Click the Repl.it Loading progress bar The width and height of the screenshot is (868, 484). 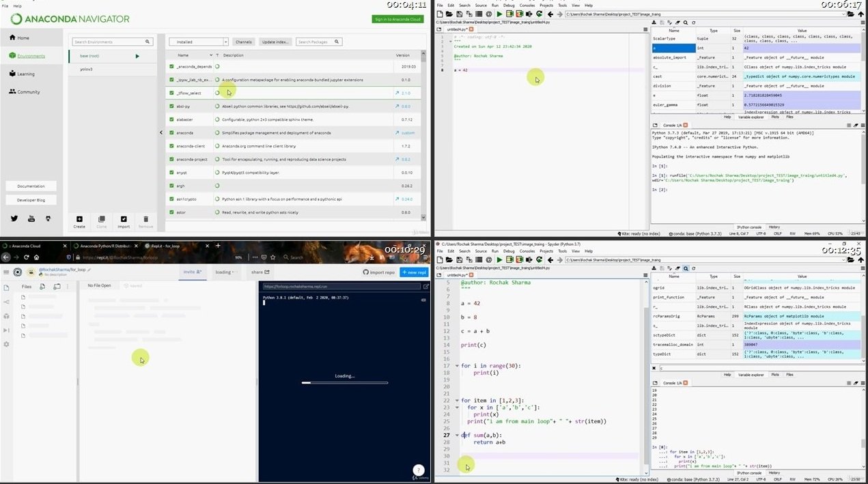tap(344, 382)
